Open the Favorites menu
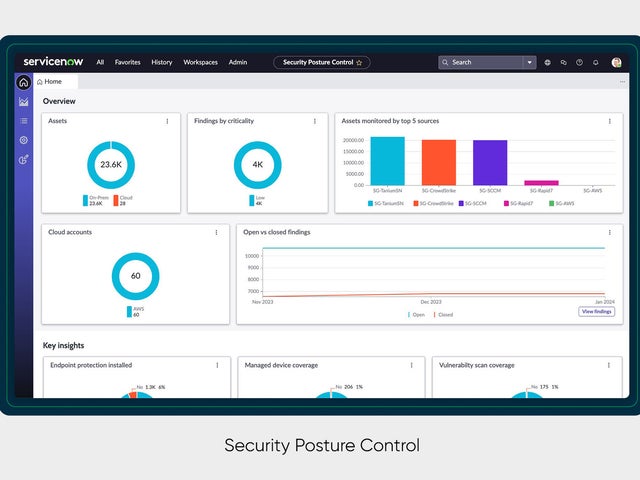640x480 pixels. 127,62
